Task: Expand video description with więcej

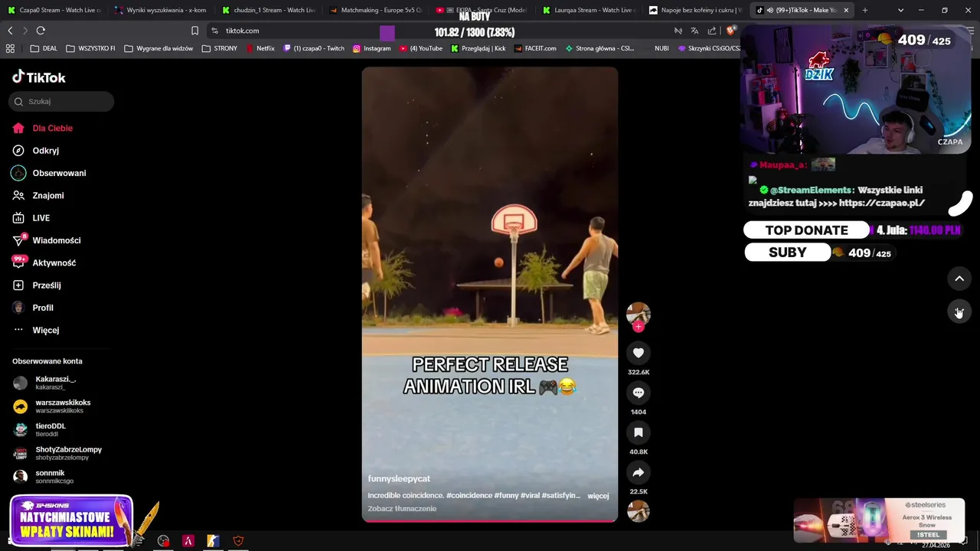Action: (598, 496)
